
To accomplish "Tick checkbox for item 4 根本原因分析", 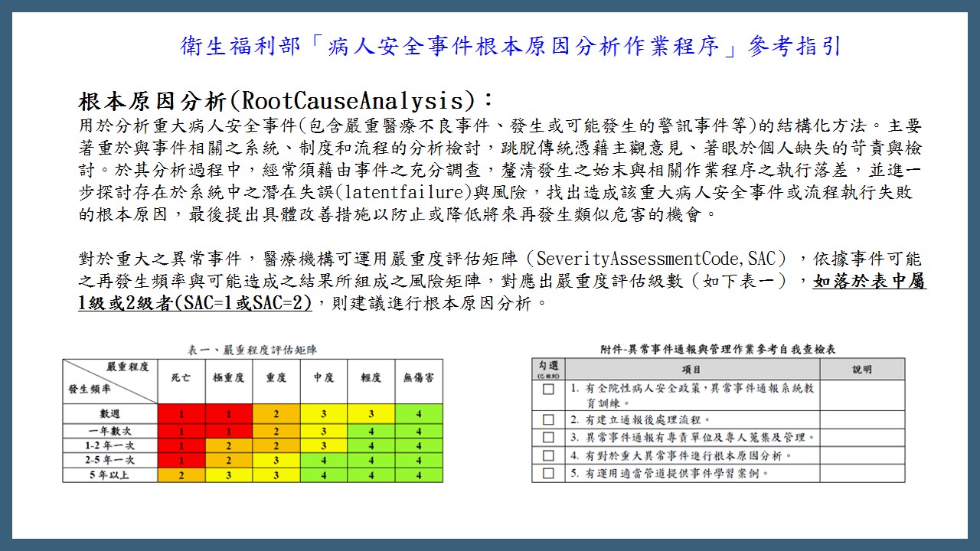I will pos(548,455).
